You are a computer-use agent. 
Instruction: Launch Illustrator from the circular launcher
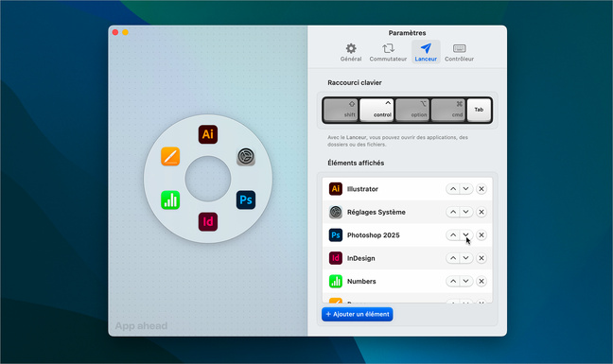point(207,134)
